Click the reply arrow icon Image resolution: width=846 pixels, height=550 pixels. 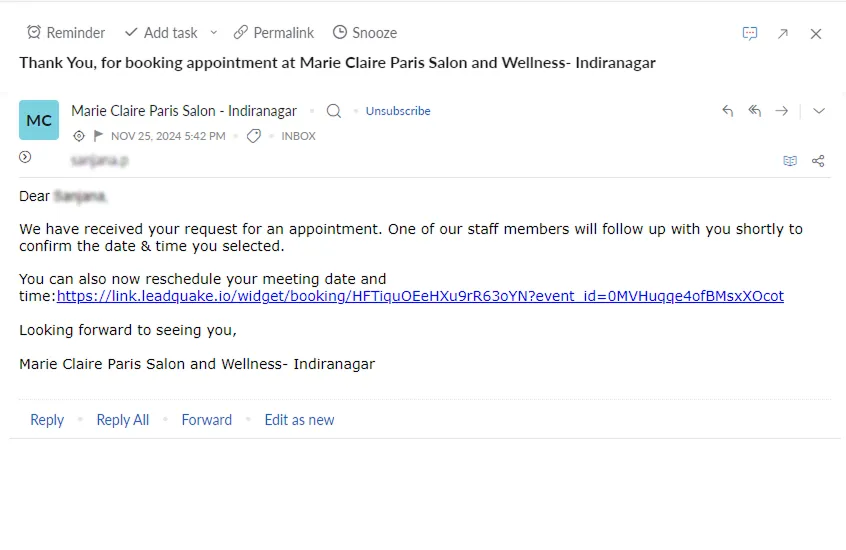pyautogui.click(x=728, y=111)
